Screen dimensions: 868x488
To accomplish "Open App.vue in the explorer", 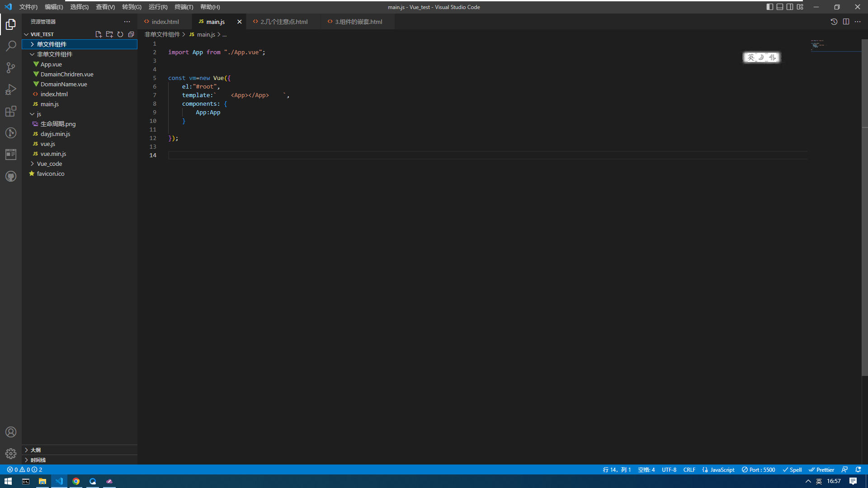I will (80, 64).
